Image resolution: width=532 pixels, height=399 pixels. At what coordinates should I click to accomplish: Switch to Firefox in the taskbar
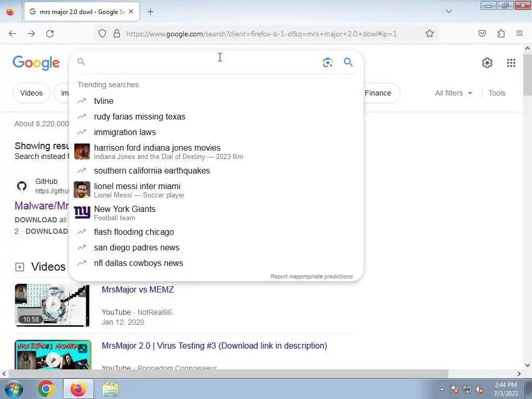tap(78, 389)
